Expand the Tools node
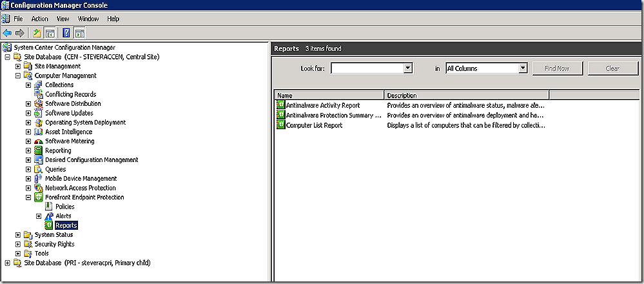 (17, 254)
